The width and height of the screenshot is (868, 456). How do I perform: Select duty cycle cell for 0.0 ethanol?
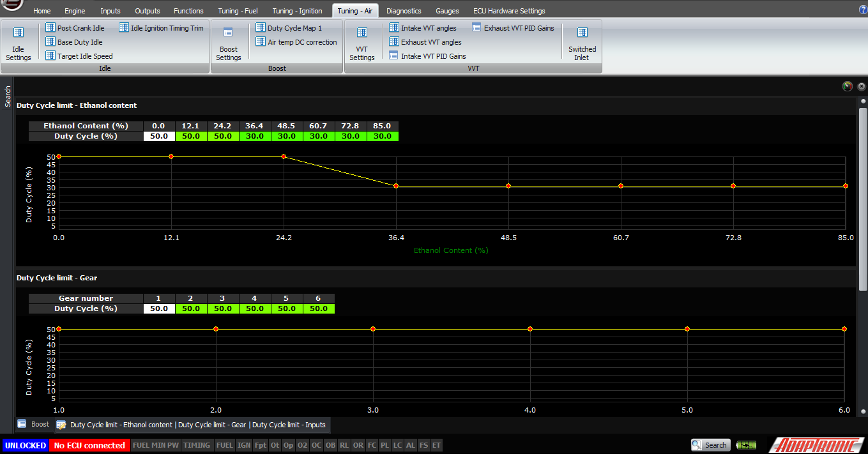(159, 136)
